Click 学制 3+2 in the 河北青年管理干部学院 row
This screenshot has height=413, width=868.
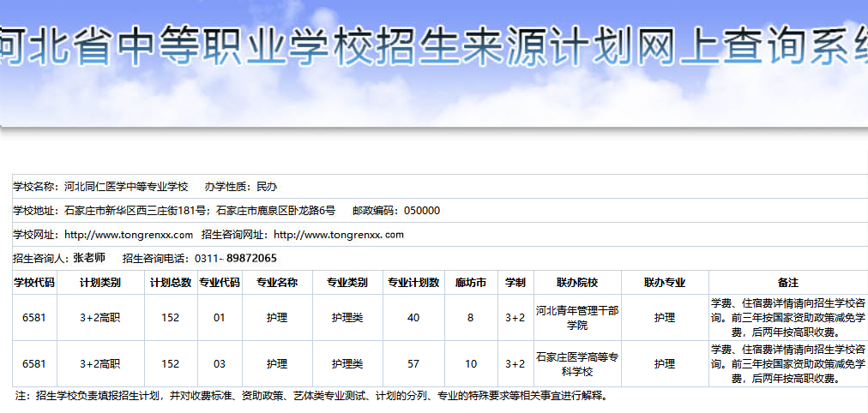[x=515, y=318]
